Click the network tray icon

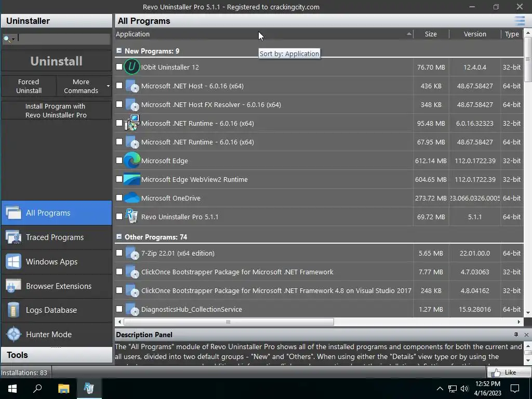click(453, 389)
